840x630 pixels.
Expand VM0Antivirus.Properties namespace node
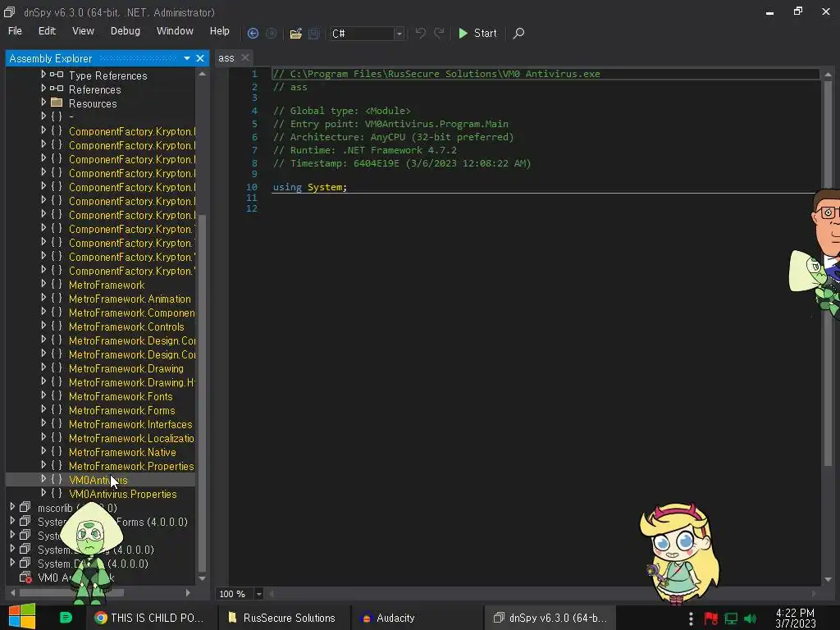pos(43,493)
